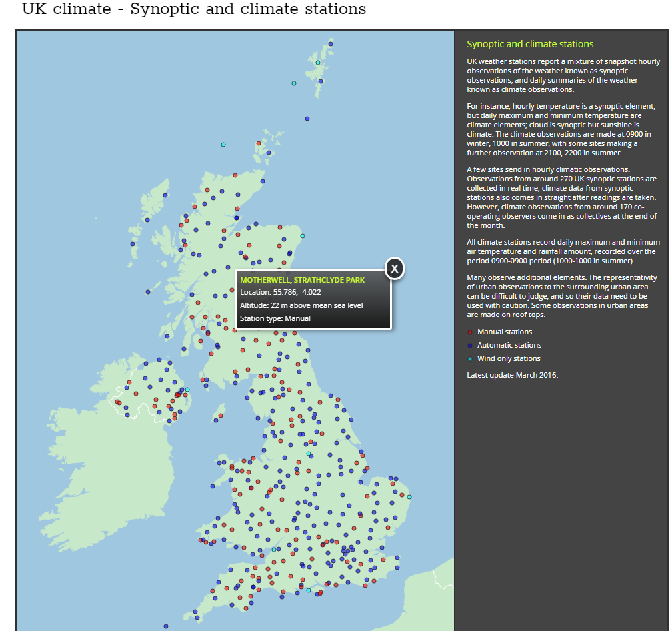Click cyan marker on Northern Ireland's east coast
672x631 pixels.
click(x=187, y=389)
